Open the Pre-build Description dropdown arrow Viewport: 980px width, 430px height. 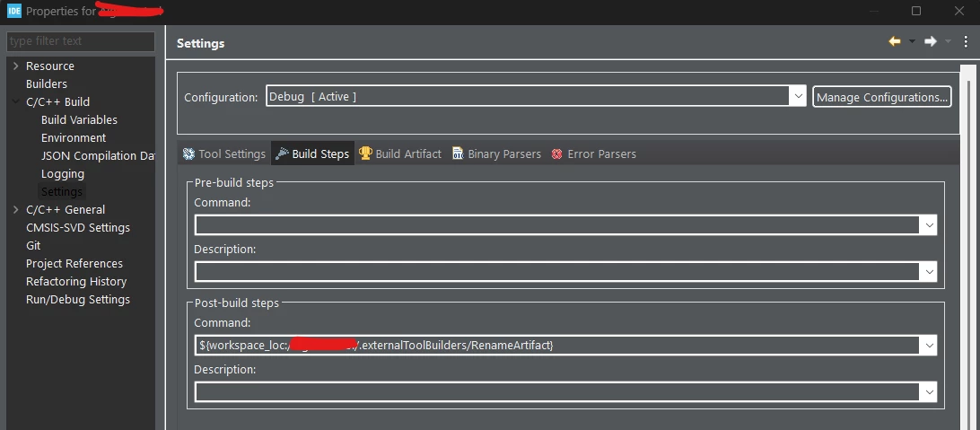point(929,271)
